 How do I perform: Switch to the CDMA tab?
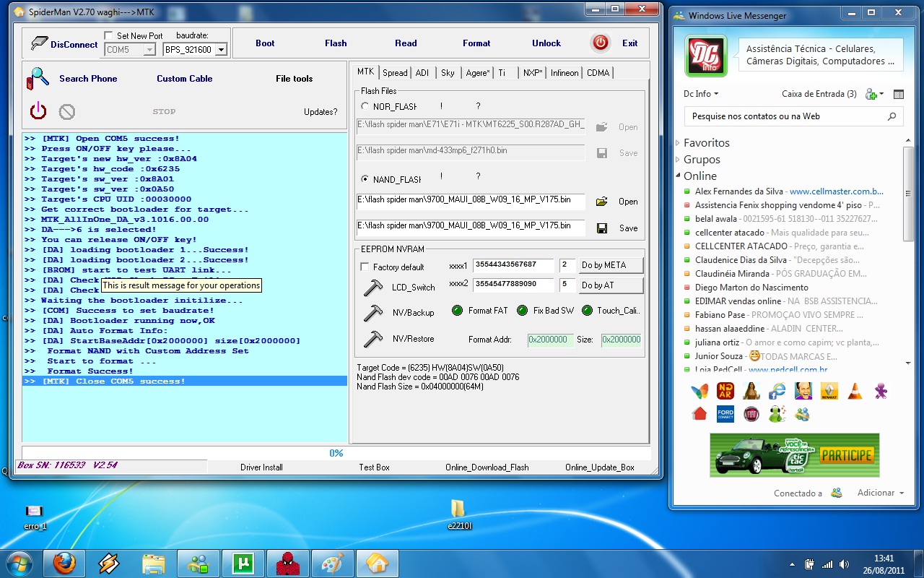tap(598, 73)
